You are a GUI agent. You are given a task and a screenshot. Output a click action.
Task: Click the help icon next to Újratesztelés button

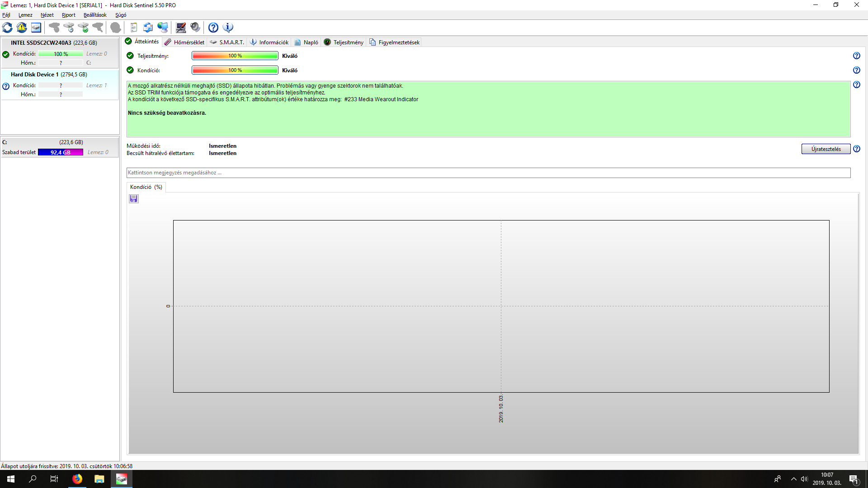[856, 149]
